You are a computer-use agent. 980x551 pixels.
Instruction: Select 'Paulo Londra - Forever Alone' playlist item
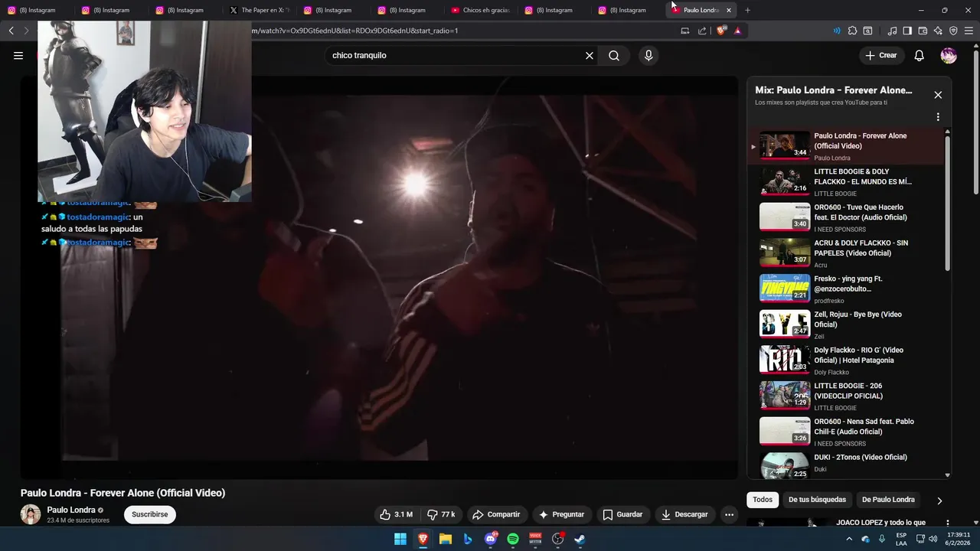846,145
